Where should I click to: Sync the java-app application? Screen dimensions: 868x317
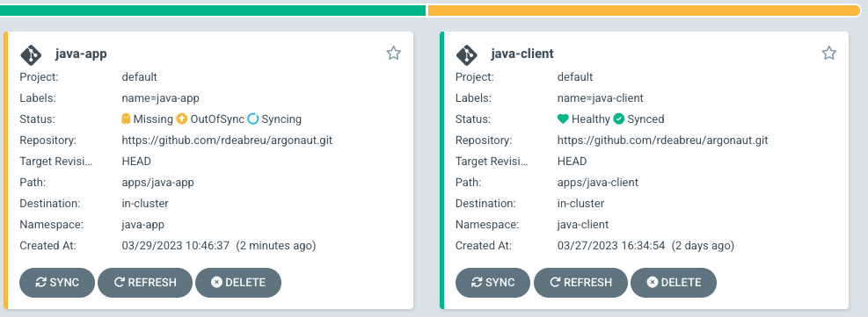pos(57,282)
